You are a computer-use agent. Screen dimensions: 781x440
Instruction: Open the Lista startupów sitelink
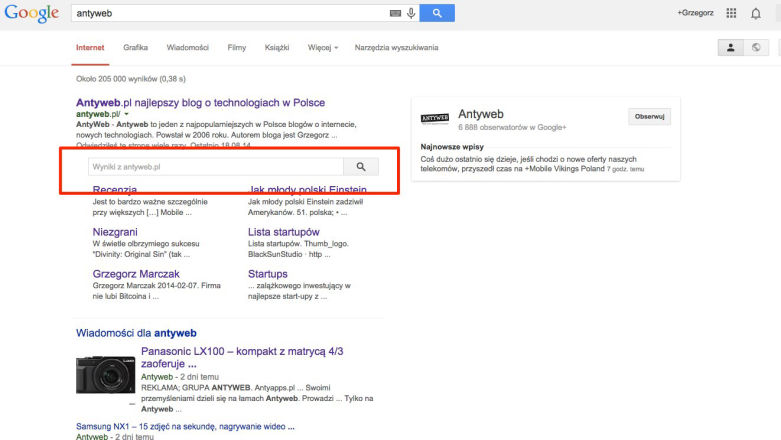coord(283,232)
